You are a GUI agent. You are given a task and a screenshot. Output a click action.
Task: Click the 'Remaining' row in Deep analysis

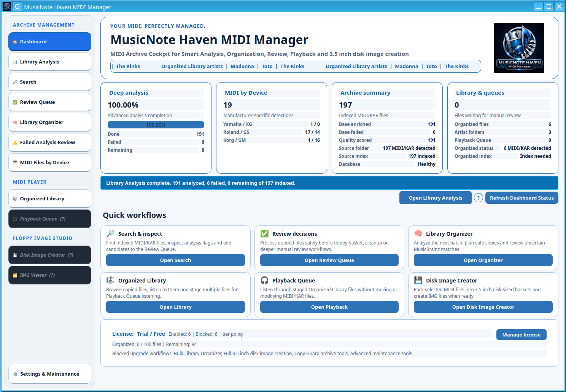click(x=156, y=150)
